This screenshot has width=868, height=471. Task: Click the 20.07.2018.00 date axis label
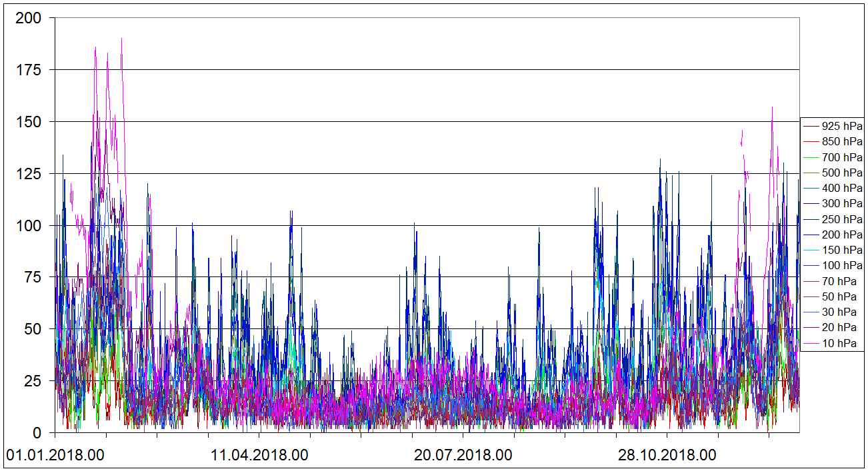[x=463, y=456]
